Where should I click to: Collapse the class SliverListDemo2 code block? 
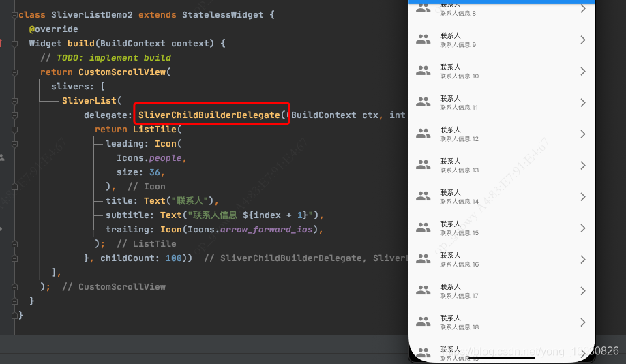(x=15, y=15)
